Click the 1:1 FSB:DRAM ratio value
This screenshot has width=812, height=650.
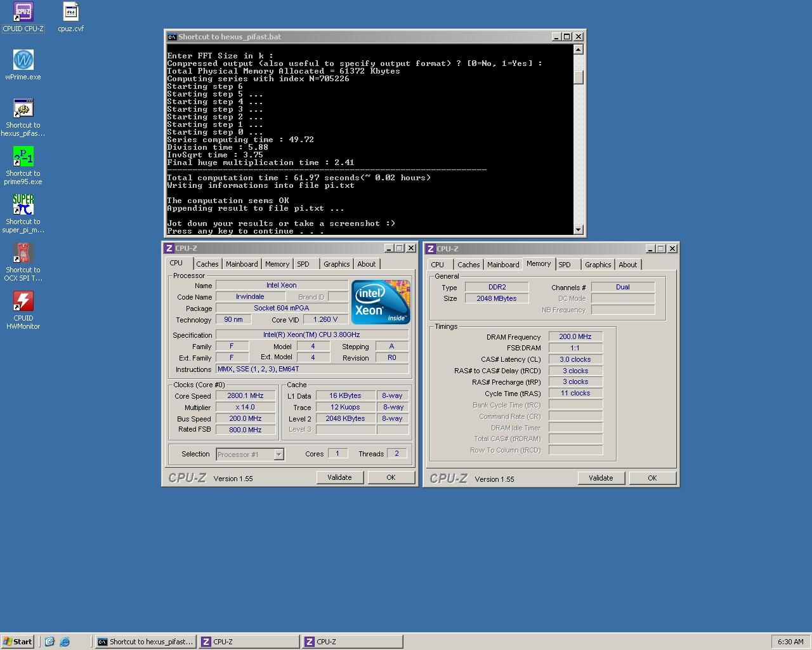pos(575,348)
